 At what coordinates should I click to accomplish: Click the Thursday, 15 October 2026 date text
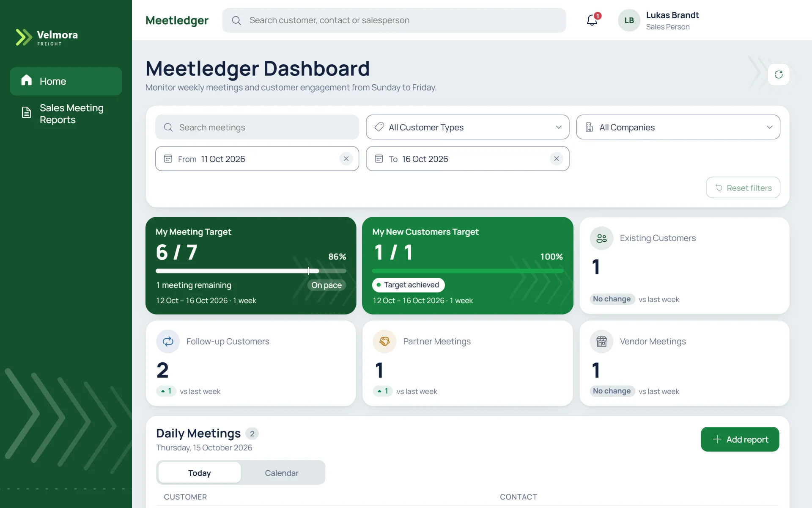204,447
